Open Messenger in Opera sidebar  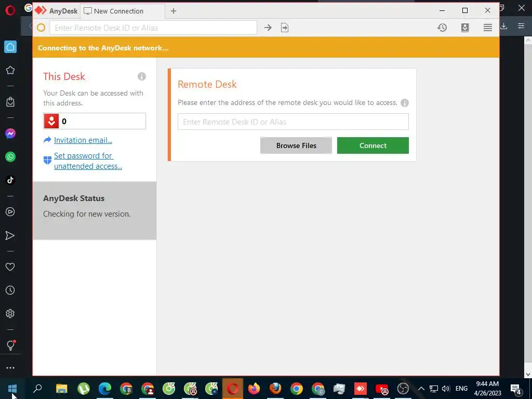tap(10, 134)
